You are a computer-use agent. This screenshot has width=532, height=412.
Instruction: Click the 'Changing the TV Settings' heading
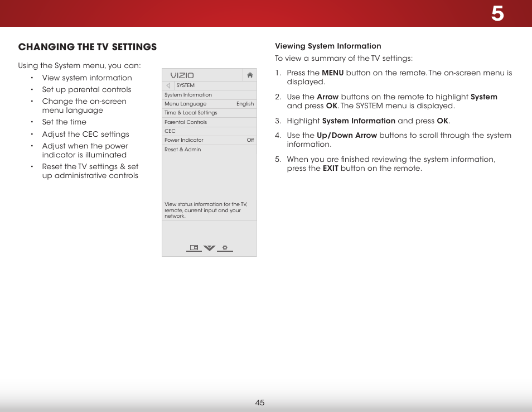(x=88, y=47)
